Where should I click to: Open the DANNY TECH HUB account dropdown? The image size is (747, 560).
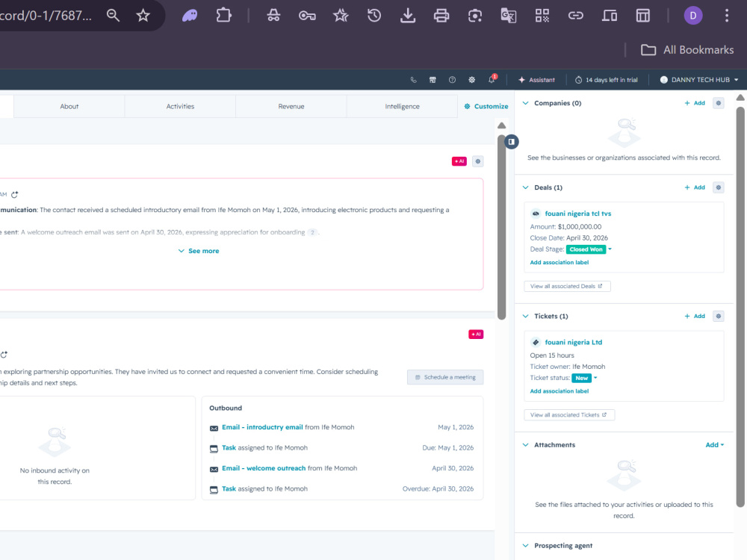coord(699,80)
